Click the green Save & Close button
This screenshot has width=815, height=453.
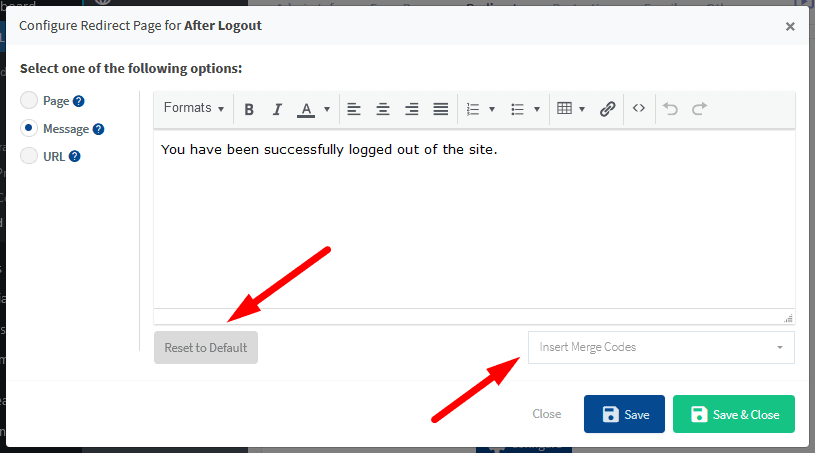click(x=733, y=414)
